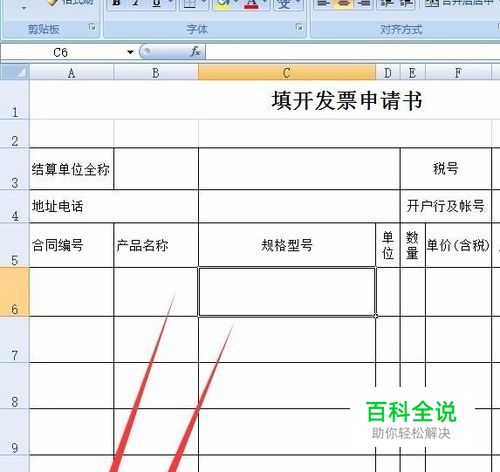The height and width of the screenshot is (472, 500).
Task: Click the Name Box showing C6
Action: pos(61,52)
